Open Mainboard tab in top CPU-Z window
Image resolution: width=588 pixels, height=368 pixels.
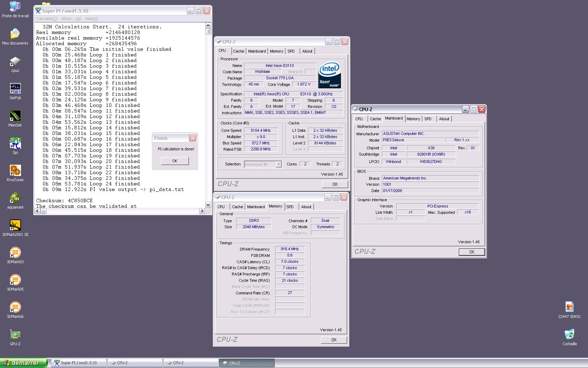[257, 51]
